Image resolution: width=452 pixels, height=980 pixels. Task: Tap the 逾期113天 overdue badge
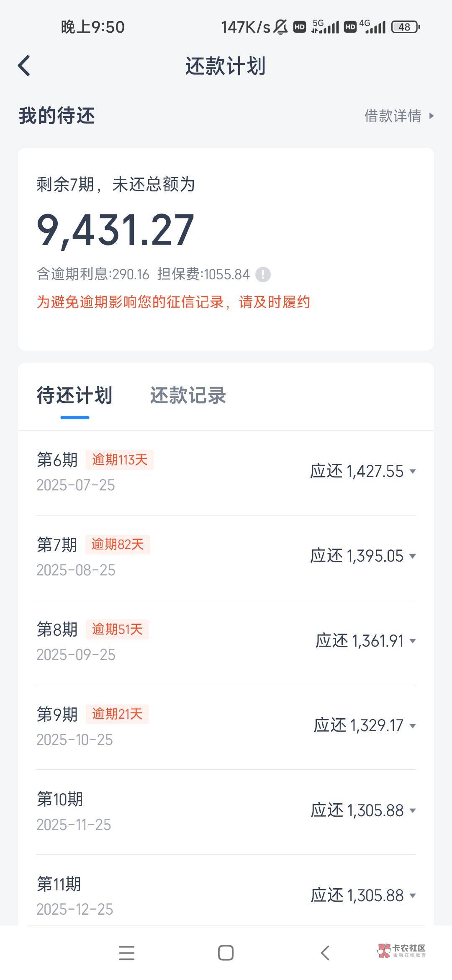pyautogui.click(x=120, y=460)
